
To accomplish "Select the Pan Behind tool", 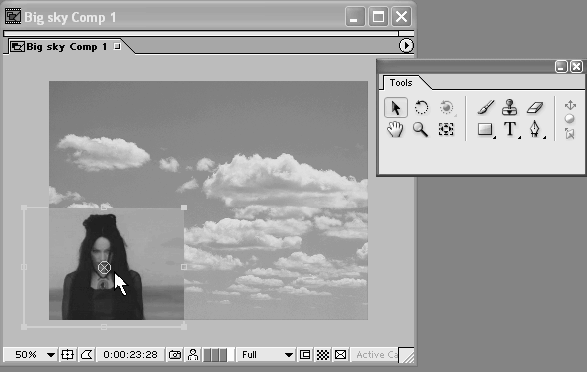I will pos(446,129).
